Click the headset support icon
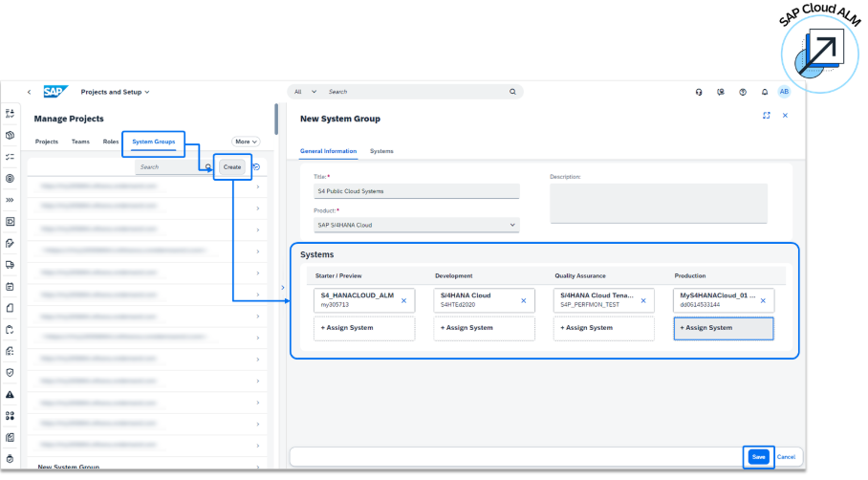Viewport: 868px width, 480px height. tap(700, 92)
